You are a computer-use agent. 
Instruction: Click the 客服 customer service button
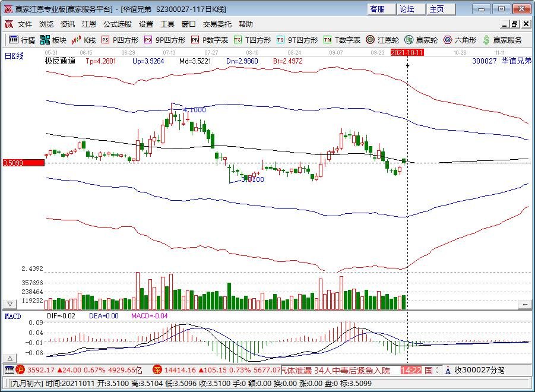(378, 9)
